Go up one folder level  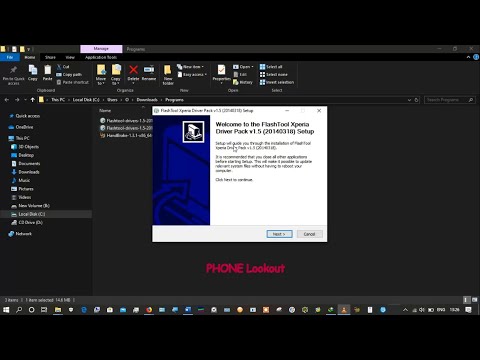[x=32, y=100]
